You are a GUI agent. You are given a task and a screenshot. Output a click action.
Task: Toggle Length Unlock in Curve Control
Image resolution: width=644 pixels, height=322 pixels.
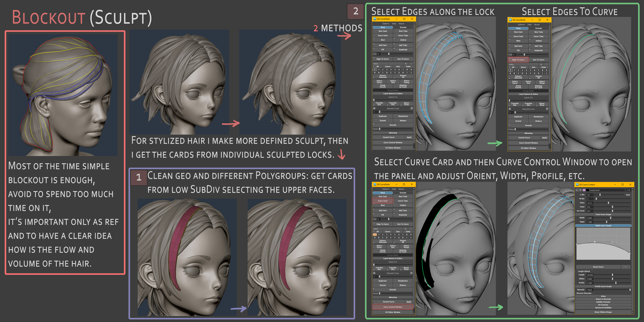tap(584, 271)
